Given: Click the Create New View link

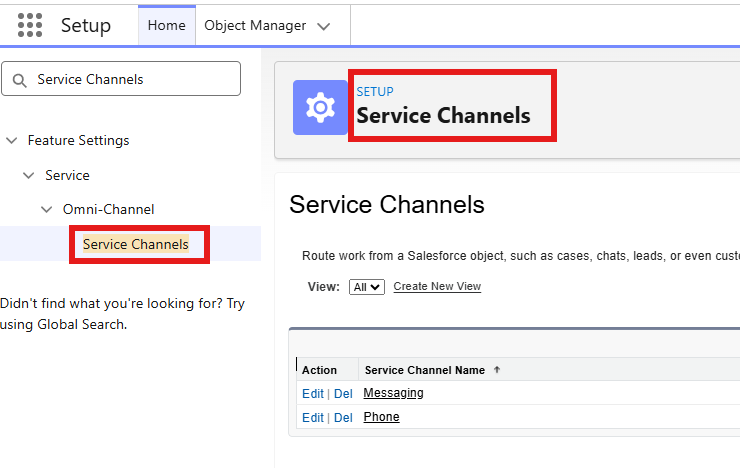Looking at the screenshot, I should point(437,286).
